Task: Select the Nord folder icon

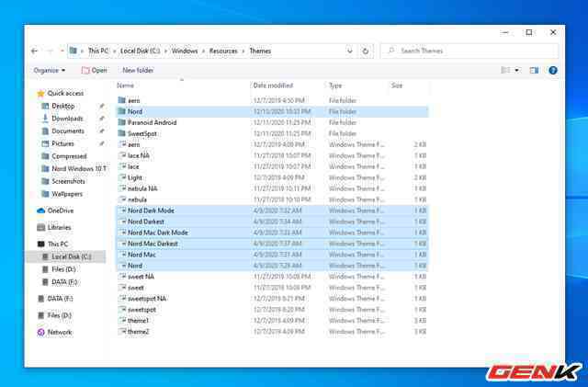Action: point(121,111)
